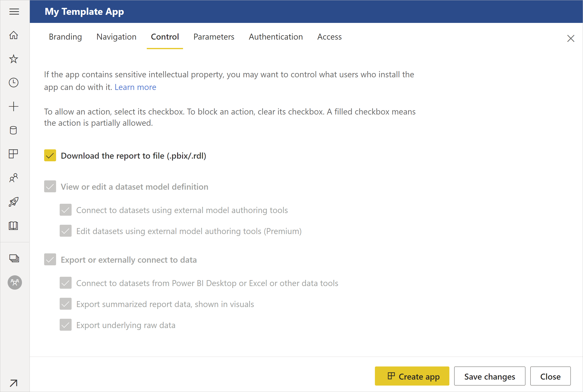Switch to the Parameters tab
583x392 pixels.
click(213, 37)
